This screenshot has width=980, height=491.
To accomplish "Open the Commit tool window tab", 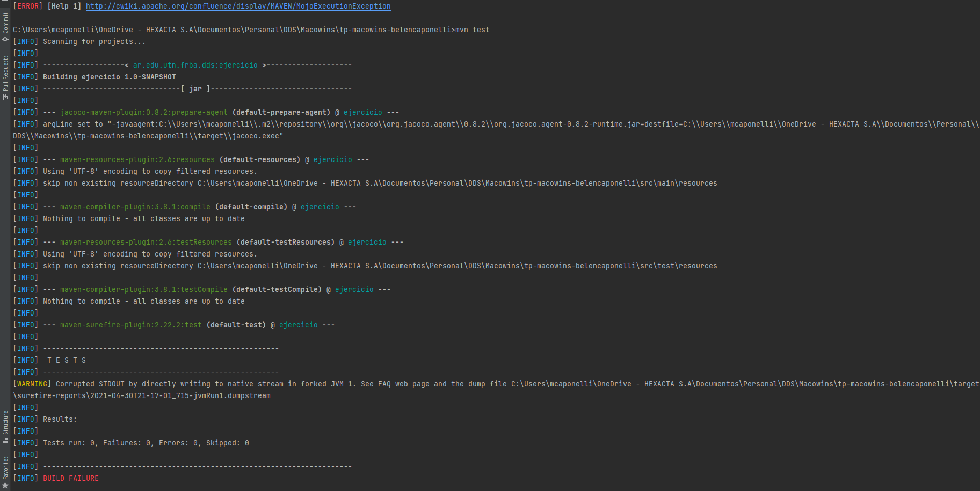I will point(5,27).
